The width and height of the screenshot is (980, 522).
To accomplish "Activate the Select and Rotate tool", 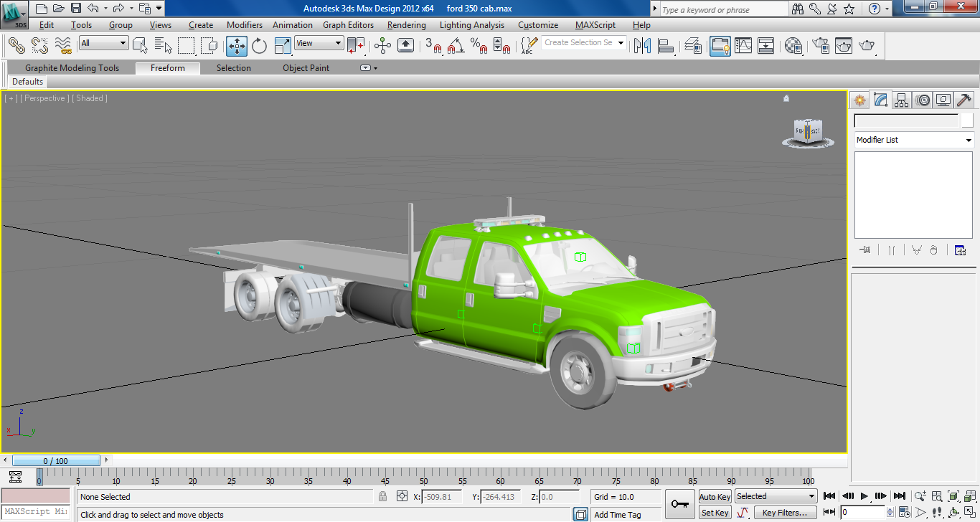I will point(259,46).
